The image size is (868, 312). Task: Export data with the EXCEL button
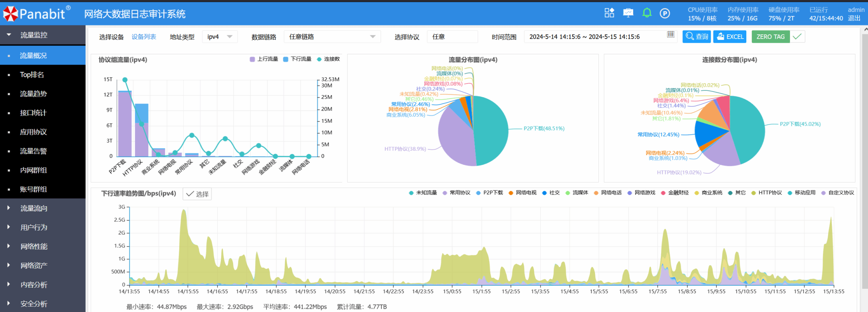pos(730,37)
